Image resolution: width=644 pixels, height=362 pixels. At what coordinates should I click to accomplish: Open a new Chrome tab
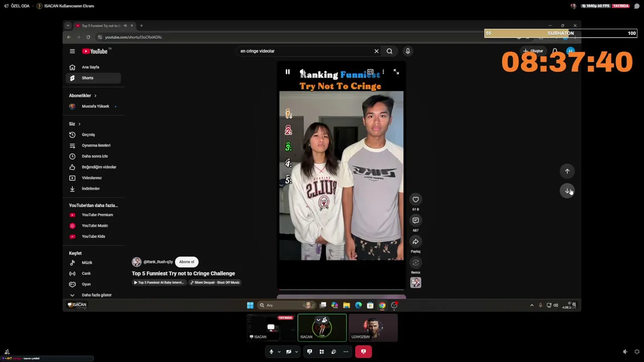[141, 26]
